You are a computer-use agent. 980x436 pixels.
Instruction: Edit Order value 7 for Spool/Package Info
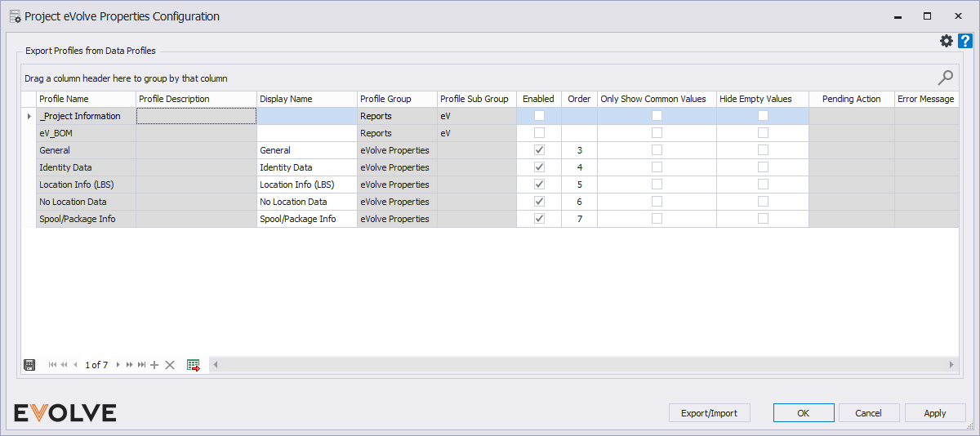[579, 219]
